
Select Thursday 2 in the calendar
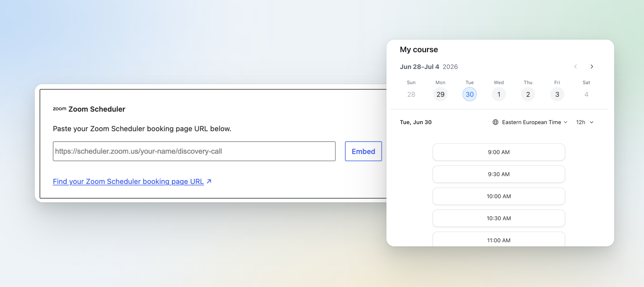528,94
